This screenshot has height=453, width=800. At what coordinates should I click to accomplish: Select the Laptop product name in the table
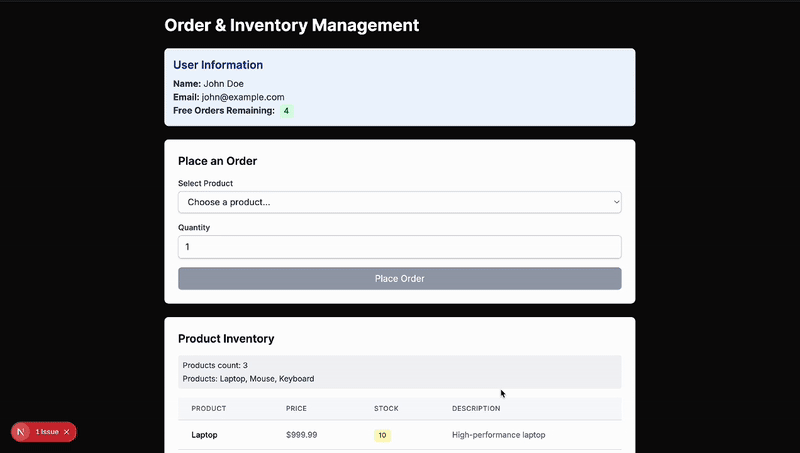tap(204, 435)
